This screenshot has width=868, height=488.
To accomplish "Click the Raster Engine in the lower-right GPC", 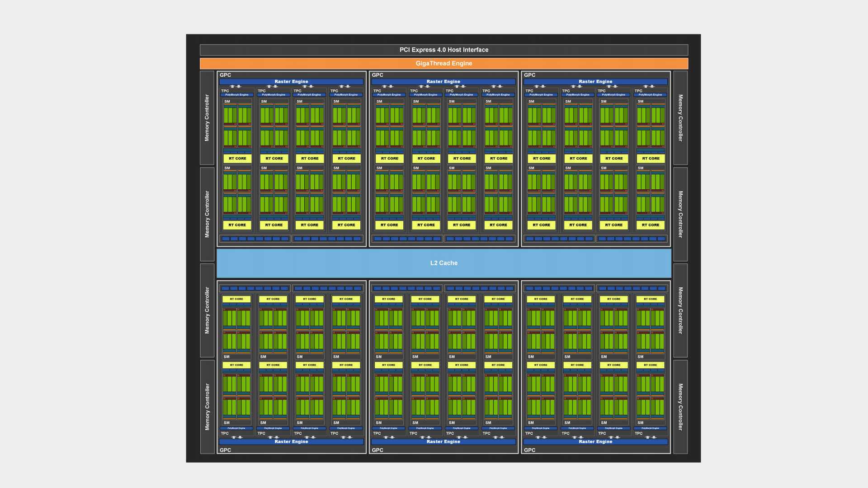I will pos(595,441).
